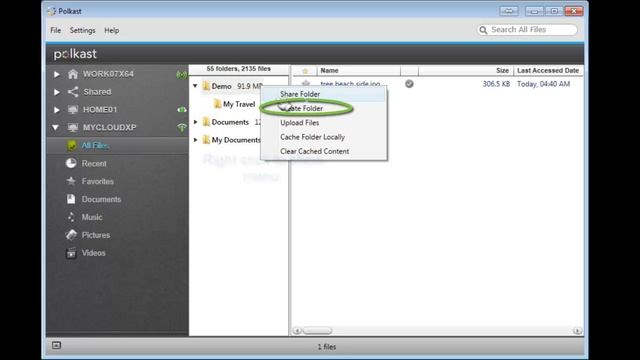The image size is (640, 360).
Task: Click the Favorites star icon
Action: [x=71, y=181]
